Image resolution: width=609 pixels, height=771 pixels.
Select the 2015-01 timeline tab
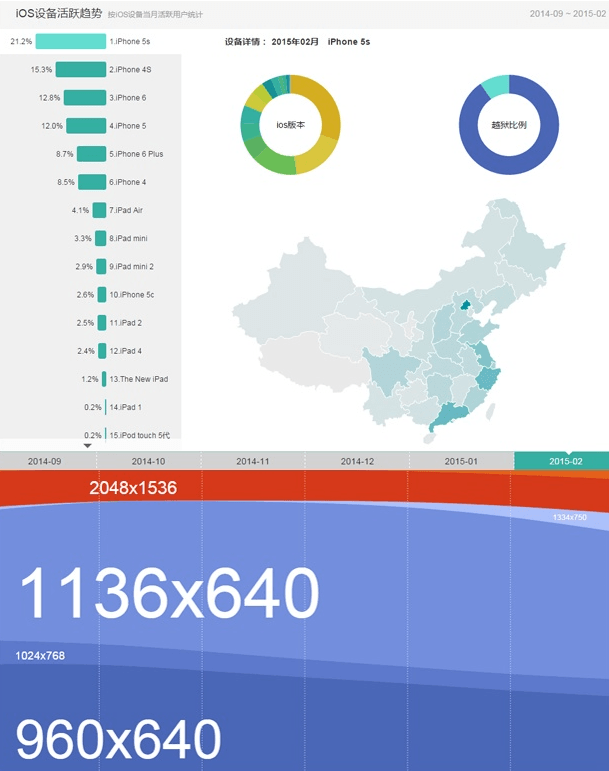pos(461,461)
